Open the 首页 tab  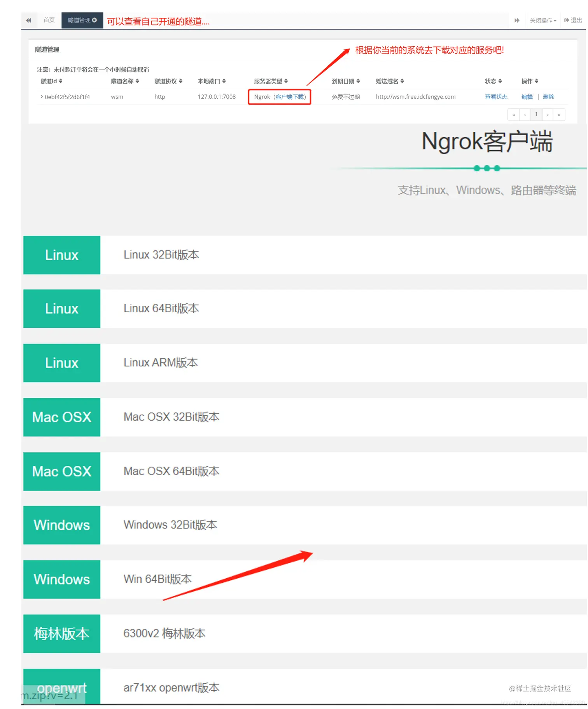pos(49,20)
